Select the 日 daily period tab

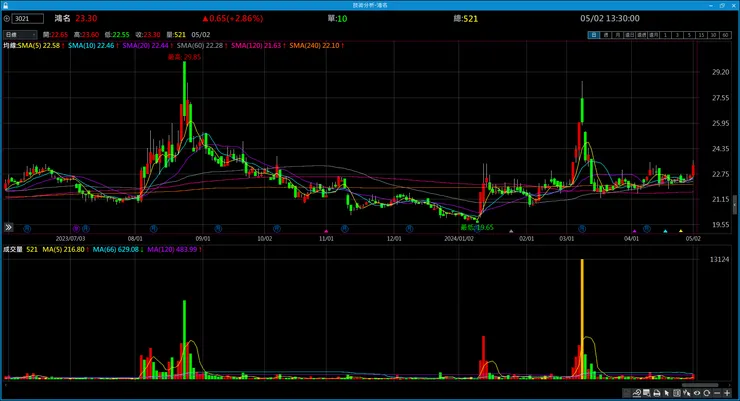594,35
